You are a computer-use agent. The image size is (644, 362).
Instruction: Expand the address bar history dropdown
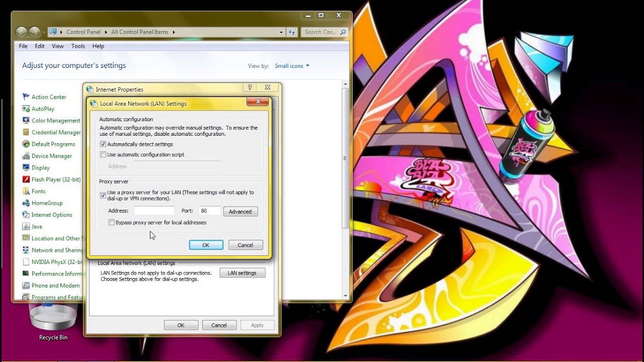281,32
